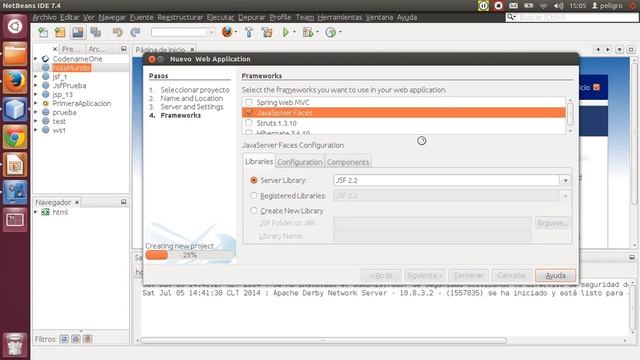
Task: Expand the jsf_1 project node
Action: coord(36,76)
